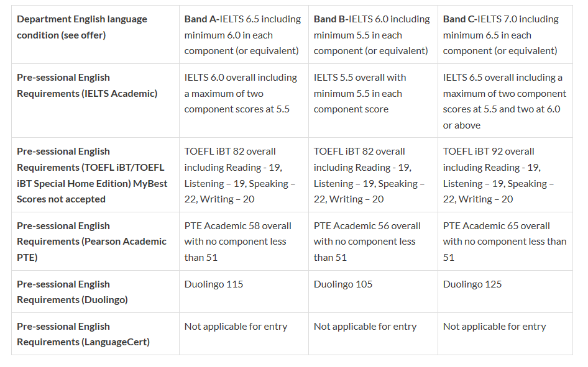Click the Duolingo 105 cell

pos(343,284)
